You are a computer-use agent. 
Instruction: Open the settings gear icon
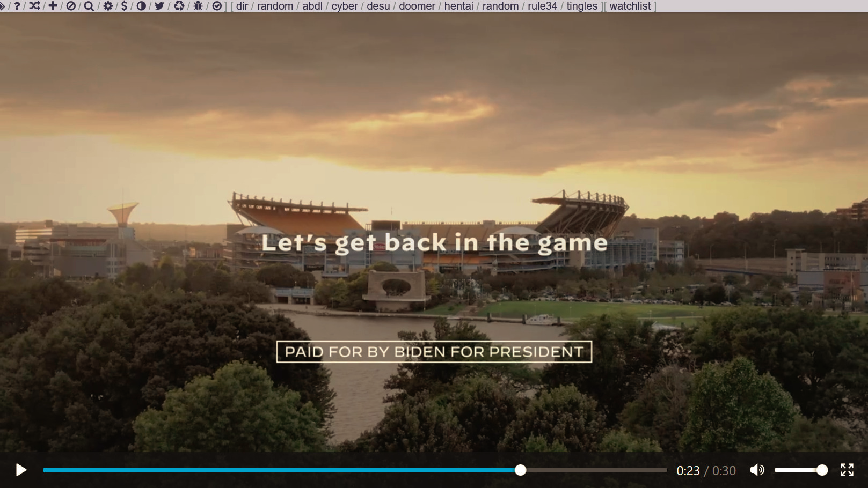click(108, 6)
